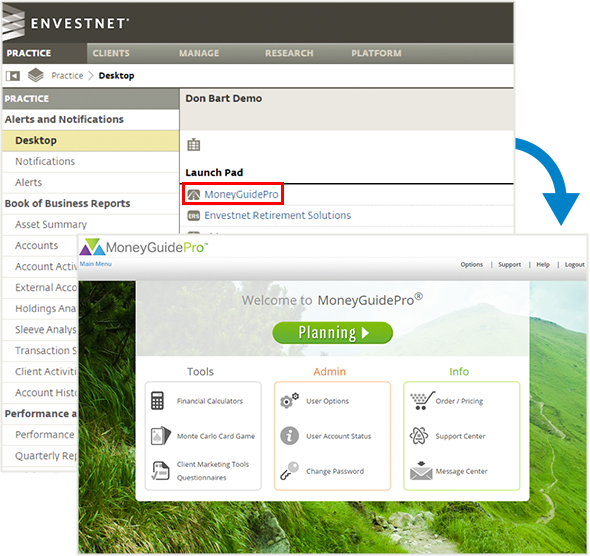590x556 pixels.
Task: Click the Message Center envelope icon
Action: (x=421, y=471)
